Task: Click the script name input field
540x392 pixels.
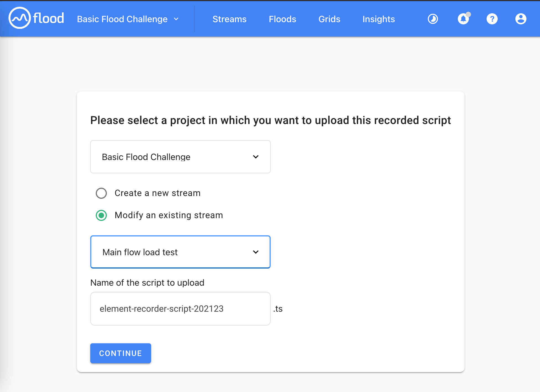Action: (180, 309)
